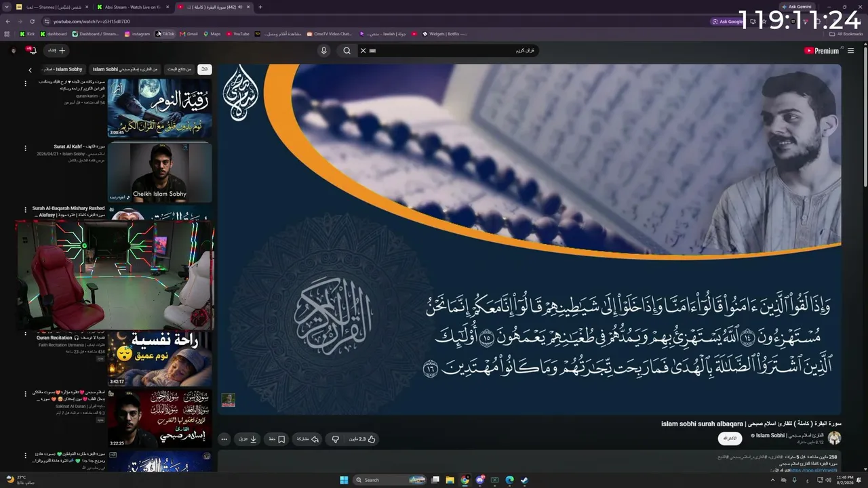868x488 pixels.
Task: Open the YouTube account avatar menu
Action: coord(14,51)
